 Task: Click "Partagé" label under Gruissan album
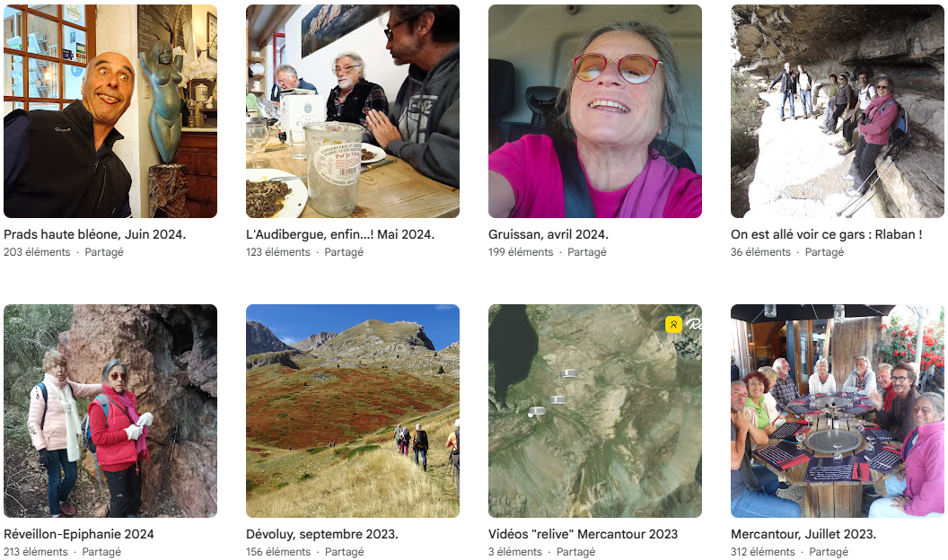[x=586, y=252]
